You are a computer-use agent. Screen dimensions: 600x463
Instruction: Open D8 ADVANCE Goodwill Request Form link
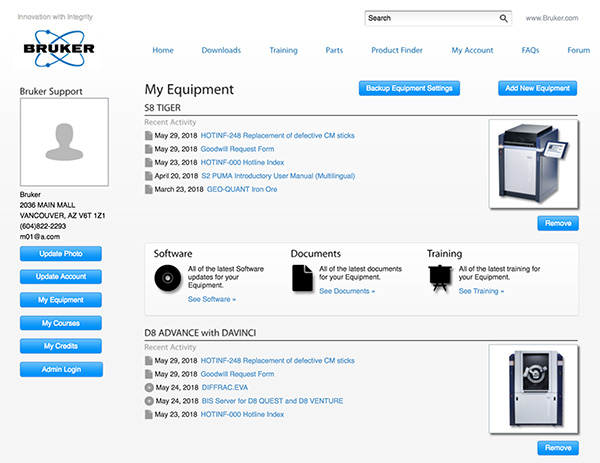(x=237, y=374)
